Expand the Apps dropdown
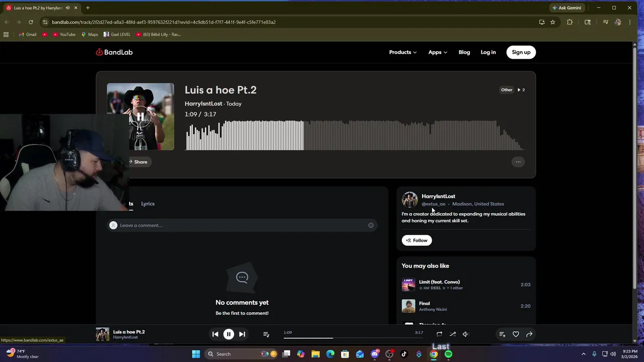 [x=438, y=52]
